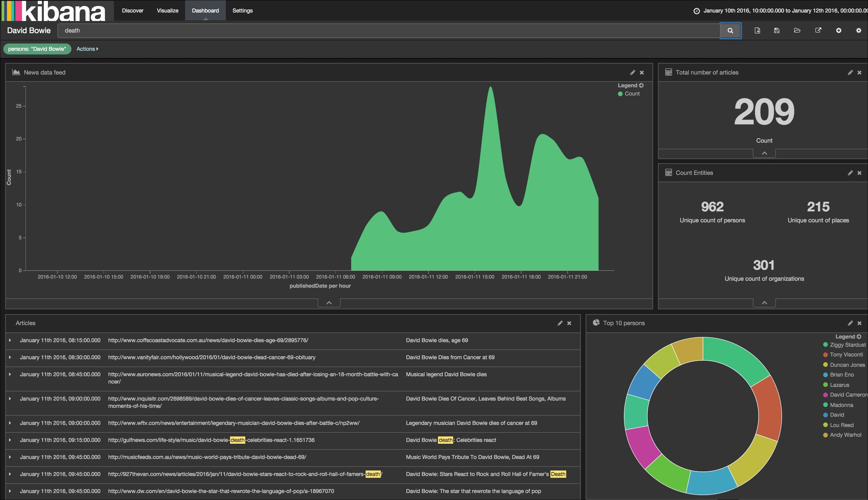
Task: Open the News data feed spy panel chevron
Action: click(x=329, y=303)
